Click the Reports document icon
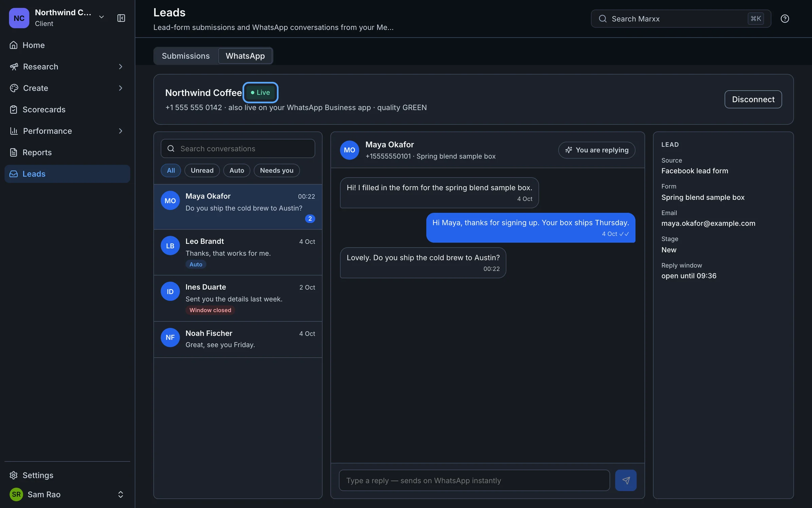Screen dimensions: 812x508 click(x=14, y=152)
